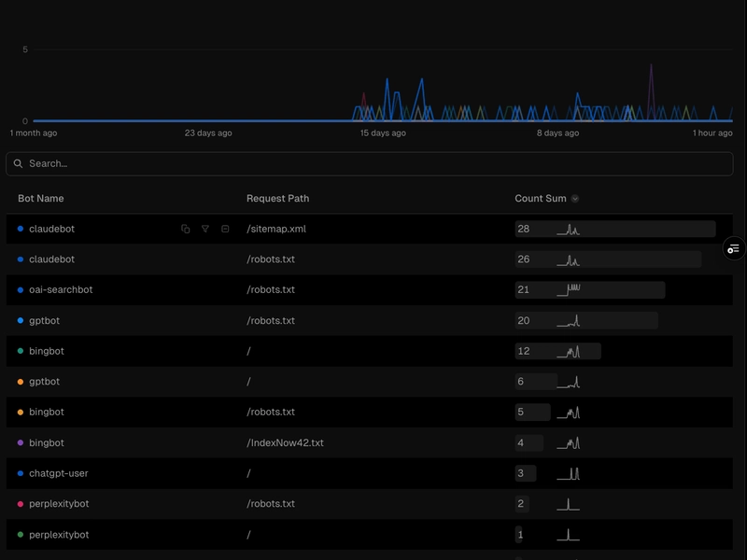This screenshot has height=560, width=747.
Task: Click the /IndexNow42.txt request path
Action: tap(286, 442)
